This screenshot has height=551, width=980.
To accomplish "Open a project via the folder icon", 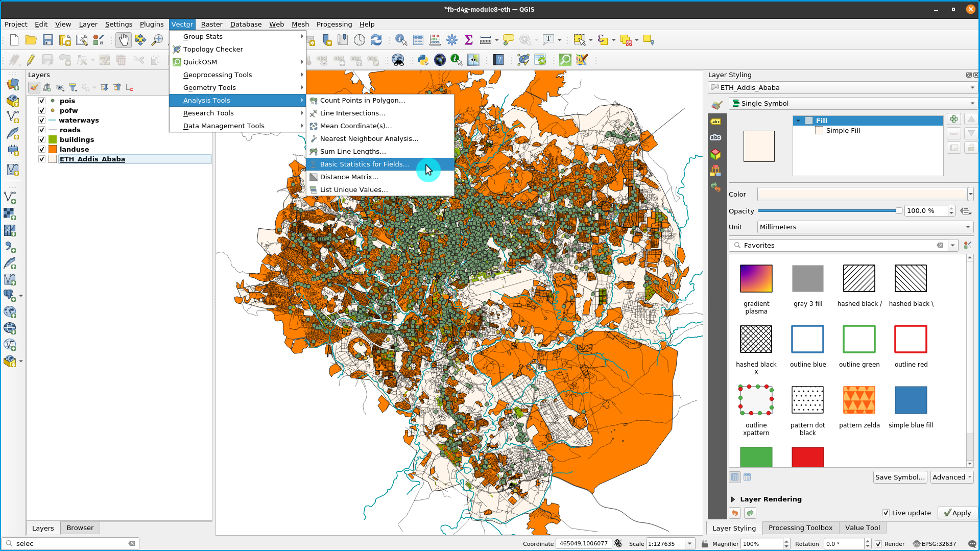I will click(x=31, y=40).
